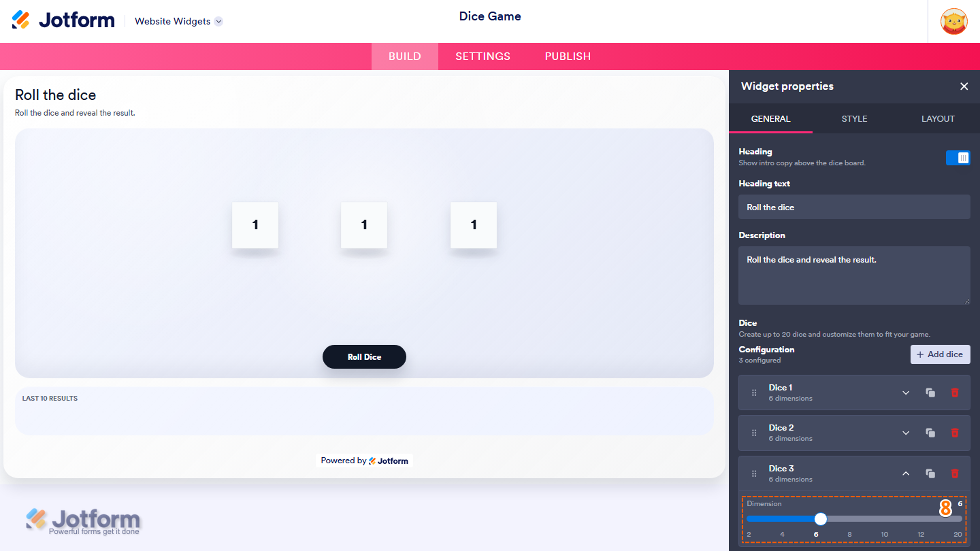Click the Dimension slider handle
Image resolution: width=980 pixels, height=551 pixels.
pyautogui.click(x=821, y=519)
